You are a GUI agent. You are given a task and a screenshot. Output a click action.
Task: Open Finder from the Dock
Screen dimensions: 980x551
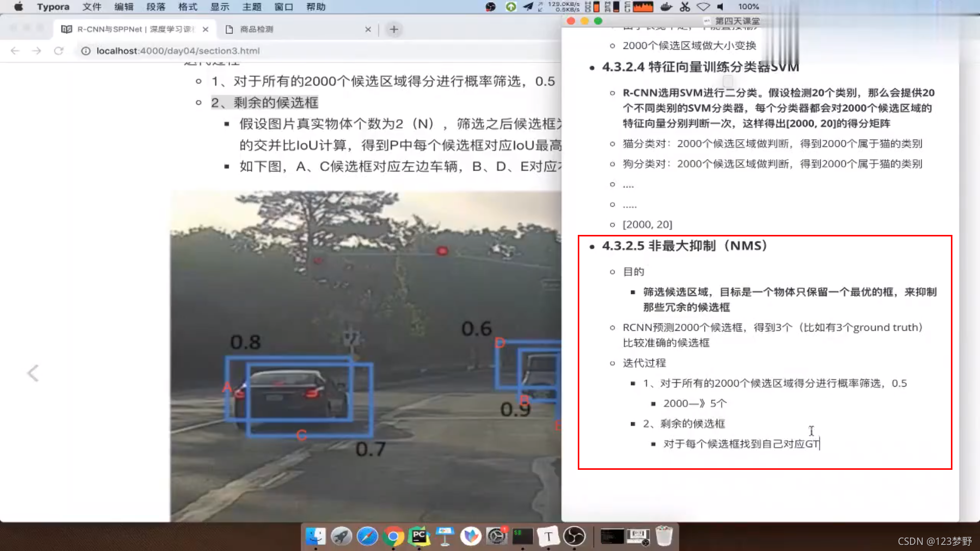[x=315, y=536]
